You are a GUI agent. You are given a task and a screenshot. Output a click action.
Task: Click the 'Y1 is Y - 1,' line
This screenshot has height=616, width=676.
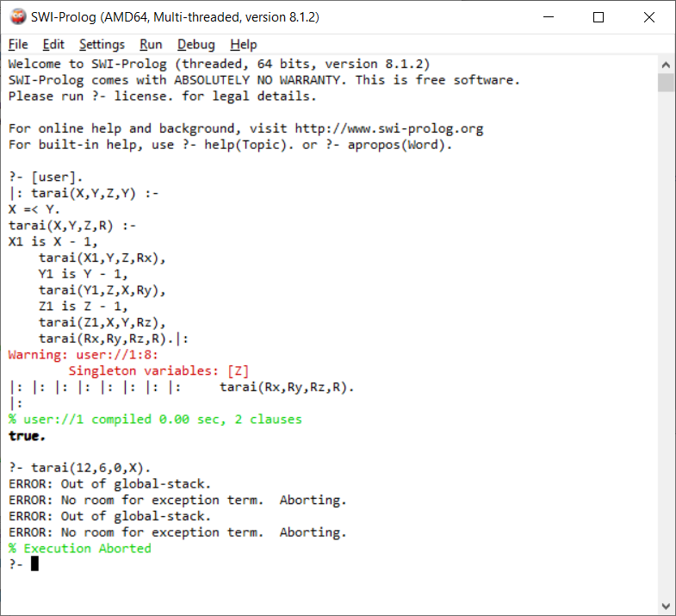tap(84, 274)
